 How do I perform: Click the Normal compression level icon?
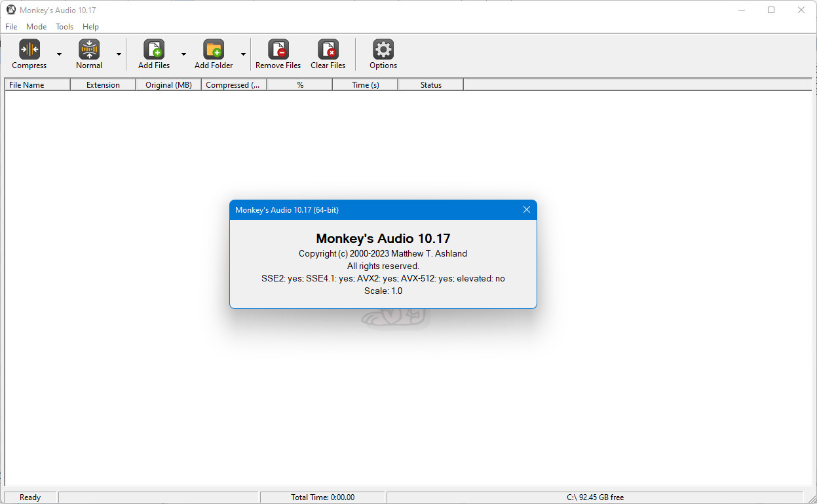click(x=89, y=50)
